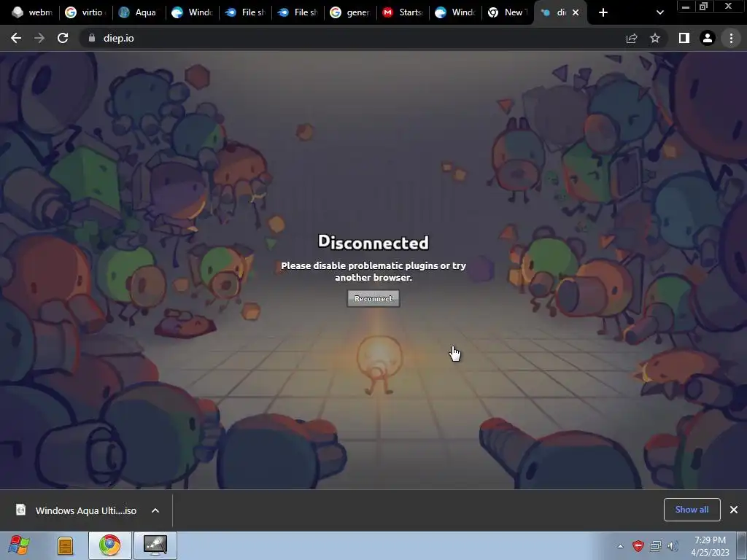Open the side panel icon
This screenshot has width=747, height=560.
684,38
